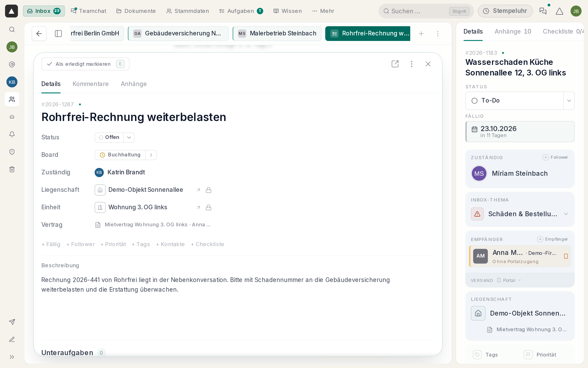Image resolution: width=588 pixels, height=368 pixels.
Task: Open the notifications bell in sidebar
Action: point(12,134)
